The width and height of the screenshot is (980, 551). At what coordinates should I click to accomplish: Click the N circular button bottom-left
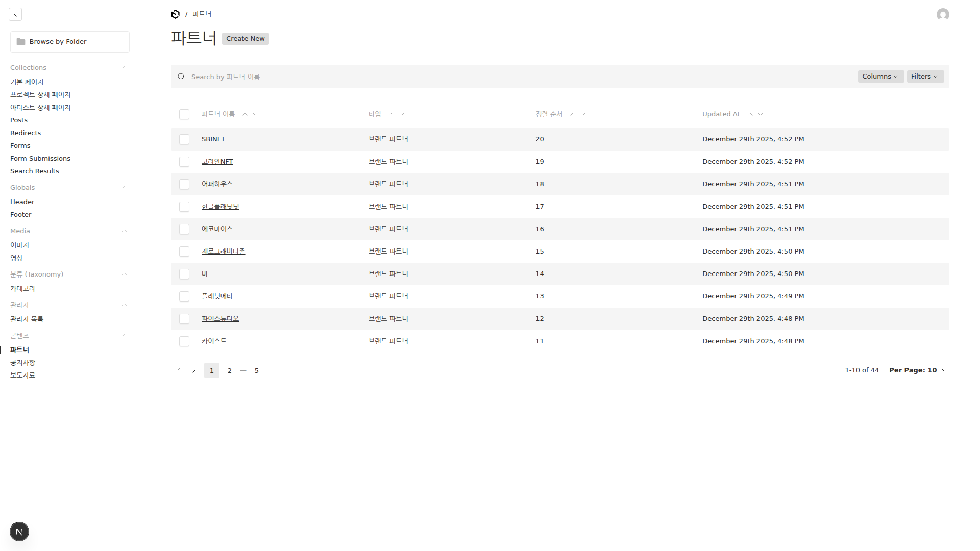click(x=19, y=532)
